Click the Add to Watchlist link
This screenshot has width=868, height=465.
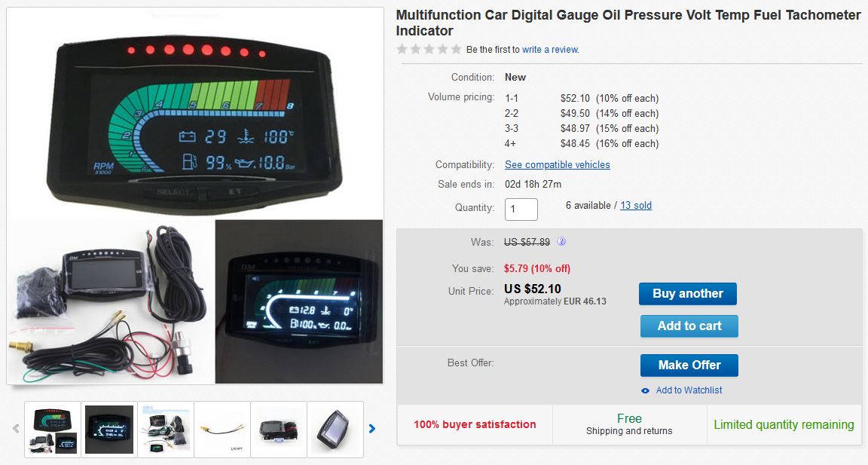pos(689,390)
